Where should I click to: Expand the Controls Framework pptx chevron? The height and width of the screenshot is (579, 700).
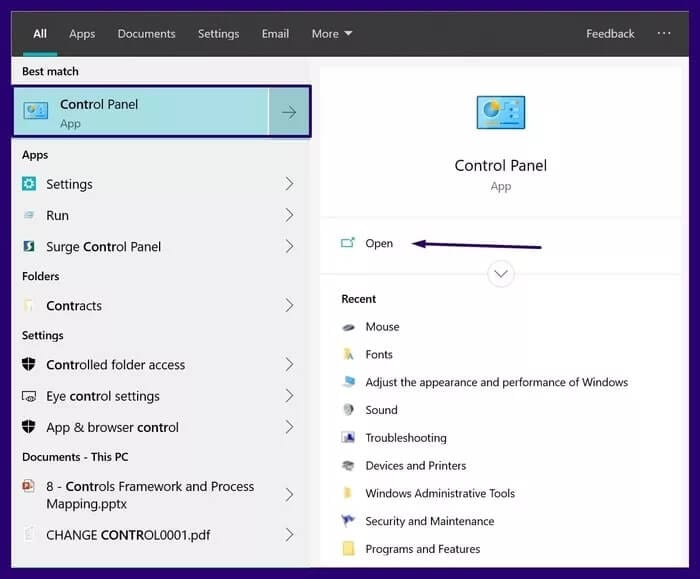click(289, 495)
